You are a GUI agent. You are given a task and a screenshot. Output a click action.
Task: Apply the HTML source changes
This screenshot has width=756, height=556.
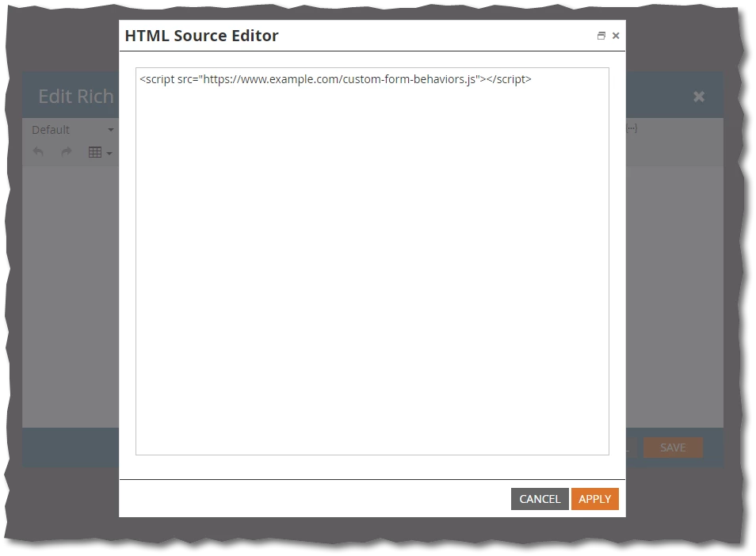click(594, 499)
